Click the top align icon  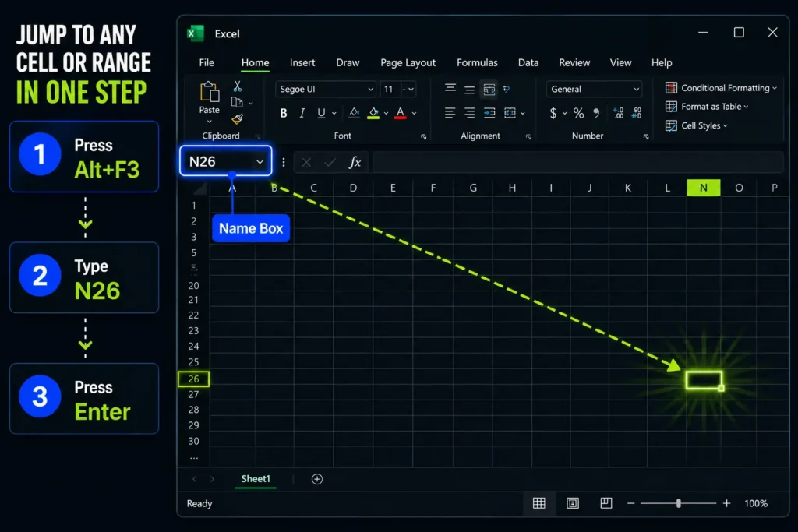pos(450,89)
